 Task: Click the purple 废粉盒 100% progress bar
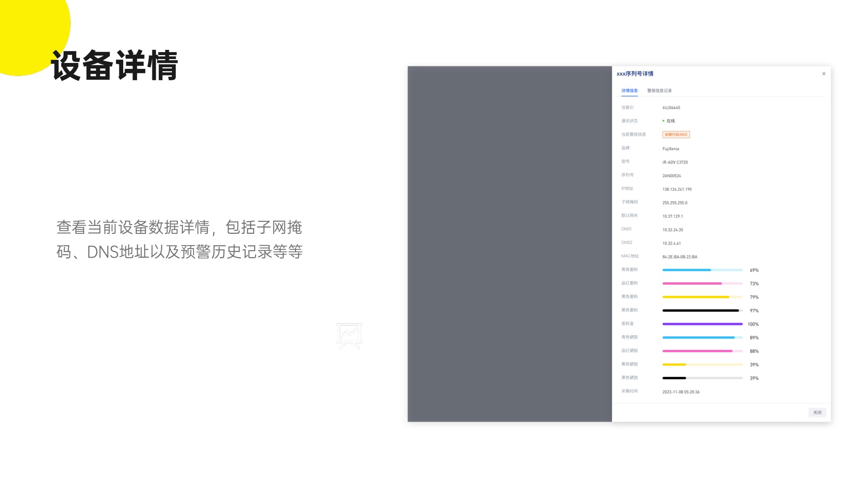(x=702, y=324)
